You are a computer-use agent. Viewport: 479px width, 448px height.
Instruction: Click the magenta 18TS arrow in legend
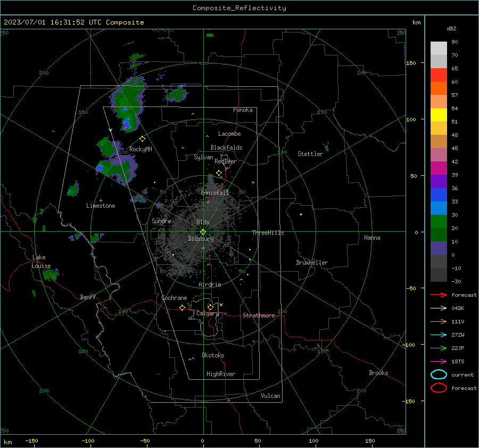pyautogui.click(x=439, y=362)
